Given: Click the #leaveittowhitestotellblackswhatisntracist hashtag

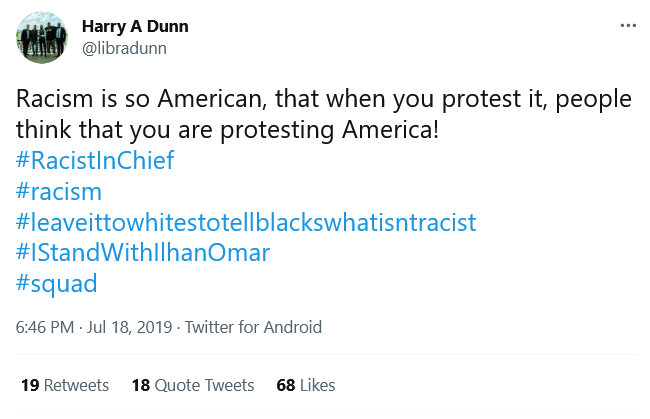Looking at the screenshot, I should (246, 222).
